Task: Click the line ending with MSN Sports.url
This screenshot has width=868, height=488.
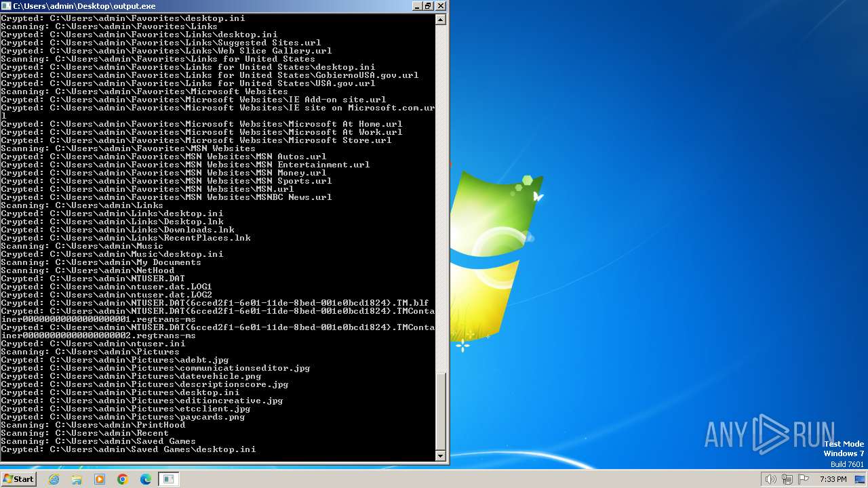Action: tap(166, 181)
